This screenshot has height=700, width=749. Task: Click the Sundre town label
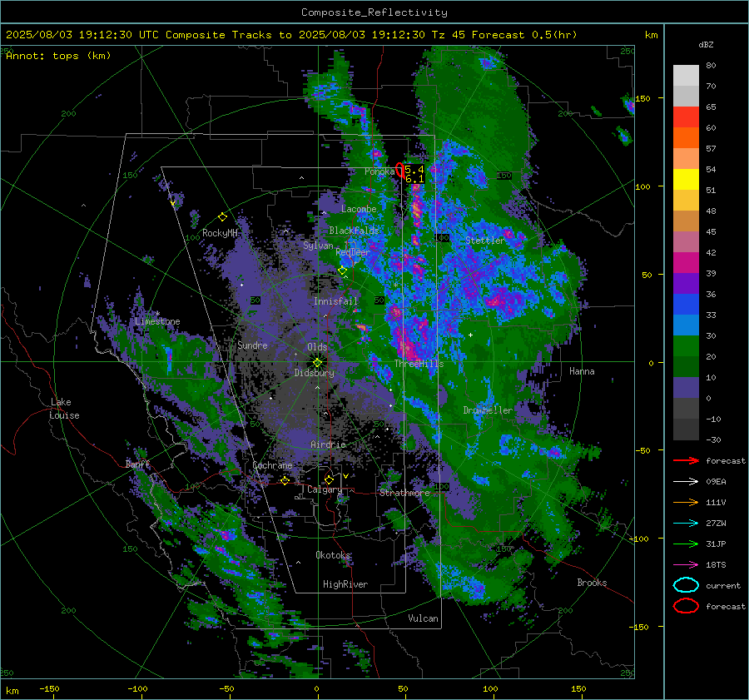click(252, 345)
